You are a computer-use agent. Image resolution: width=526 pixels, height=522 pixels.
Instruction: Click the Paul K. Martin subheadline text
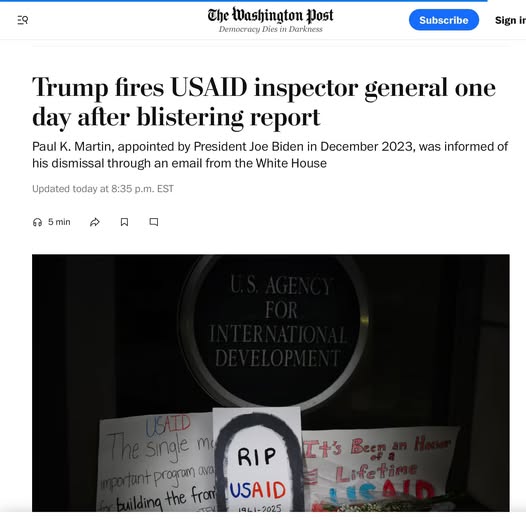click(270, 155)
